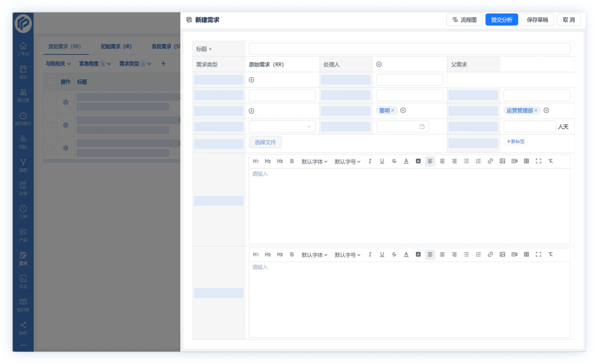Remove the 运营管理部 tag
This screenshot has height=364, width=595.
click(x=536, y=110)
